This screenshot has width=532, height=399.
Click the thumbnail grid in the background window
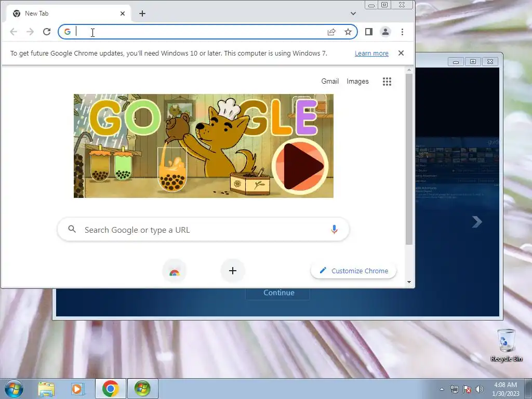(x=457, y=155)
